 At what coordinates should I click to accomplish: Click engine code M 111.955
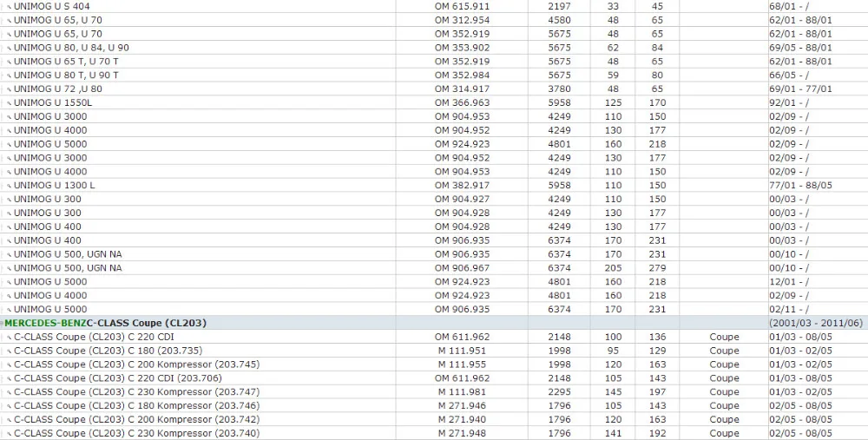pos(463,364)
